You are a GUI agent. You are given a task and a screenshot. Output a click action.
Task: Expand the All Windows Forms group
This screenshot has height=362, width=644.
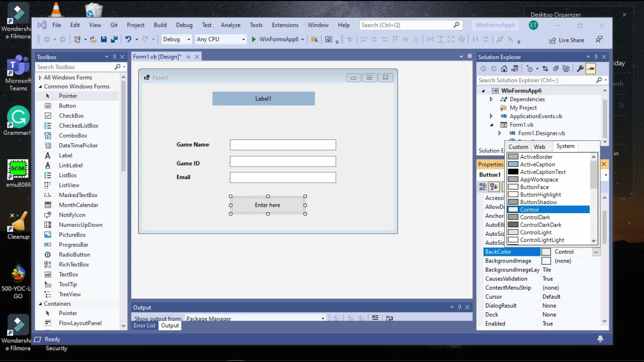[40, 77]
